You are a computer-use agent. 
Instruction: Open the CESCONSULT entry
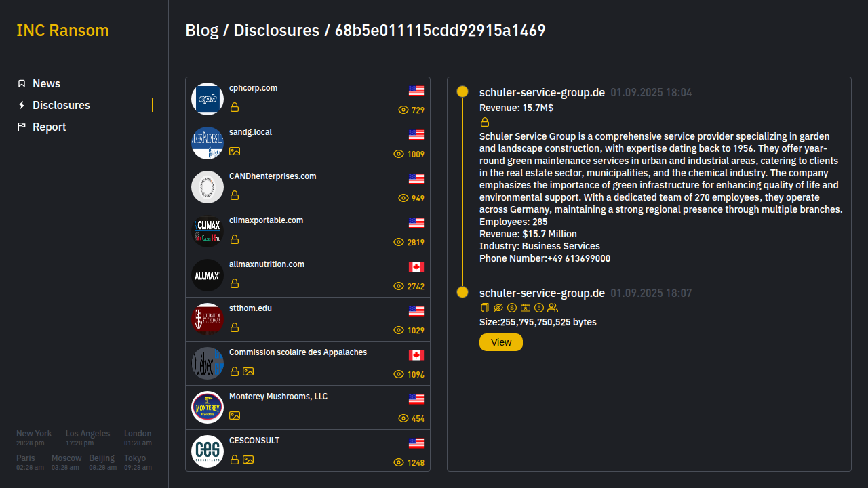pos(308,450)
